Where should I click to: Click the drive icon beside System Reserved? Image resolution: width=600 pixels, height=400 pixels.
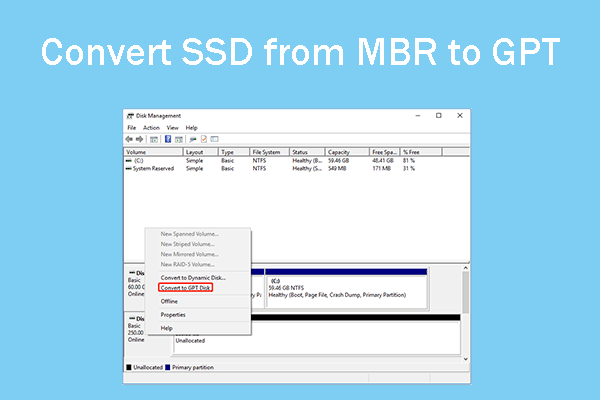[x=129, y=168]
